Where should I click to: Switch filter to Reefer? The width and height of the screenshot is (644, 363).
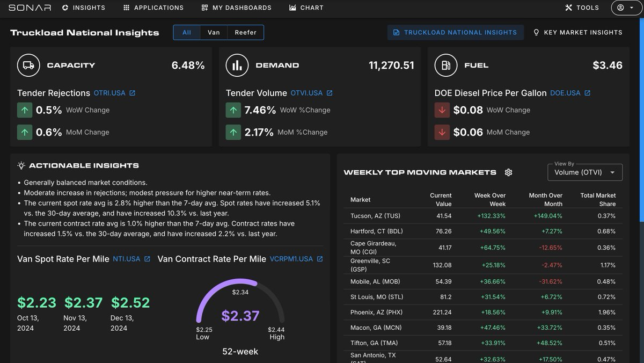(x=245, y=32)
